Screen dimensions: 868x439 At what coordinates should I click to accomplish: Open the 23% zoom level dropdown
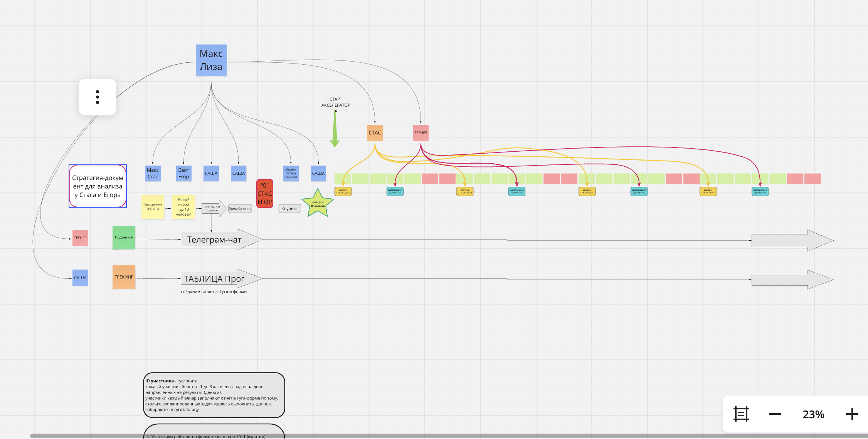(x=813, y=414)
